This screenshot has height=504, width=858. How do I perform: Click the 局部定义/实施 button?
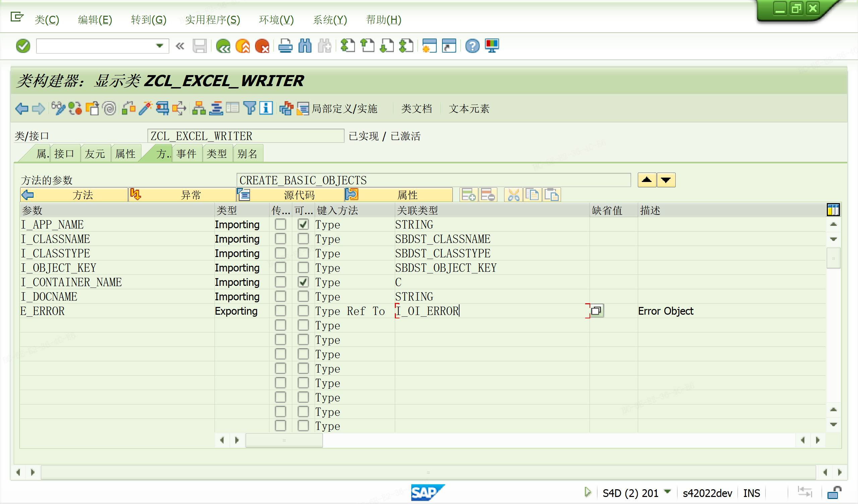[337, 109]
